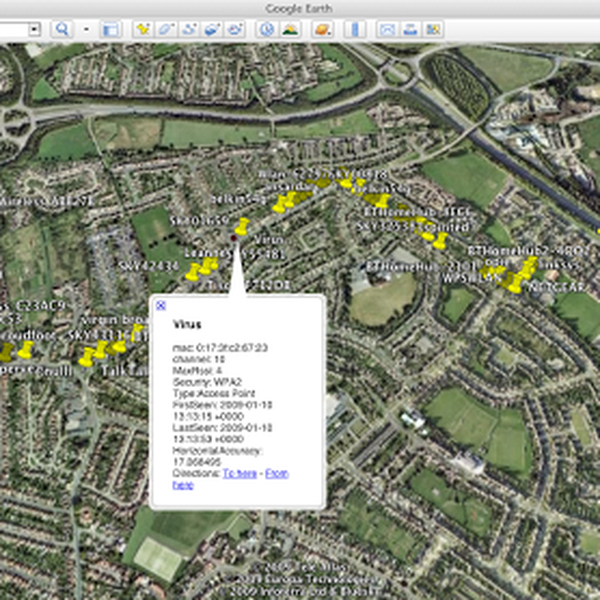Click the Email icon in toolbar
Screen dimensions: 600x600
point(386,29)
